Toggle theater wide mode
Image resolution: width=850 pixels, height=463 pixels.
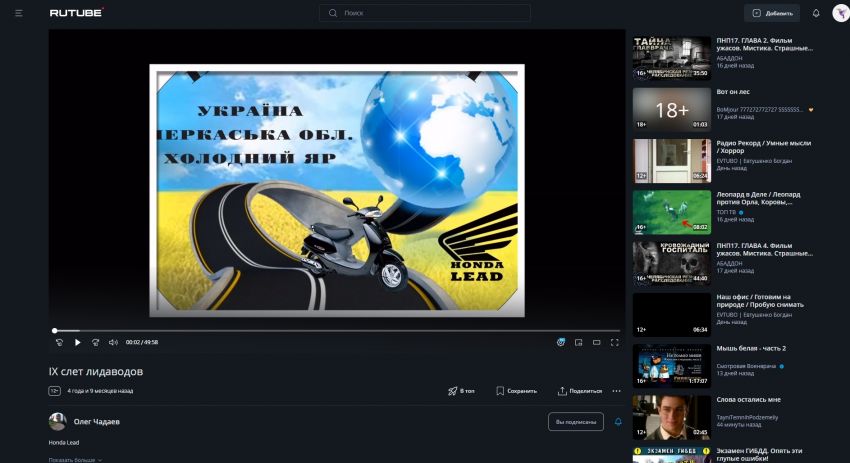[596, 342]
